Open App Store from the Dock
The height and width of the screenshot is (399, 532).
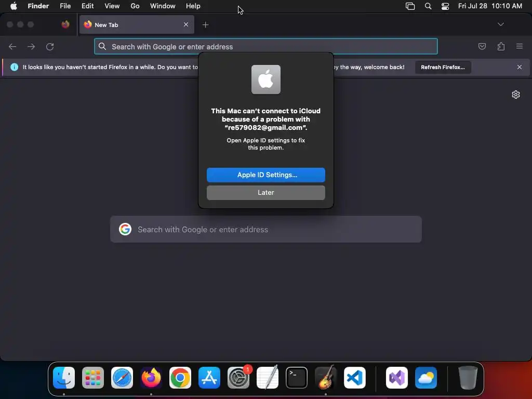209,378
